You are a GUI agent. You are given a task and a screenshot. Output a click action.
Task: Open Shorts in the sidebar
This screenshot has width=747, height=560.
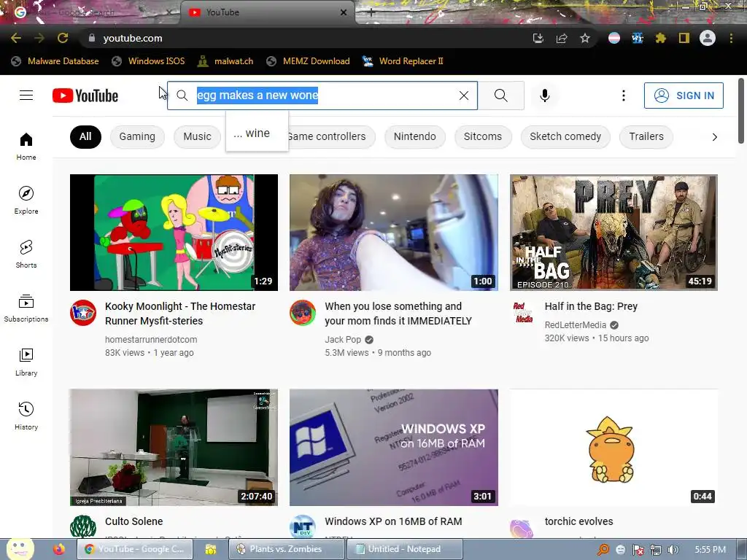(x=26, y=254)
